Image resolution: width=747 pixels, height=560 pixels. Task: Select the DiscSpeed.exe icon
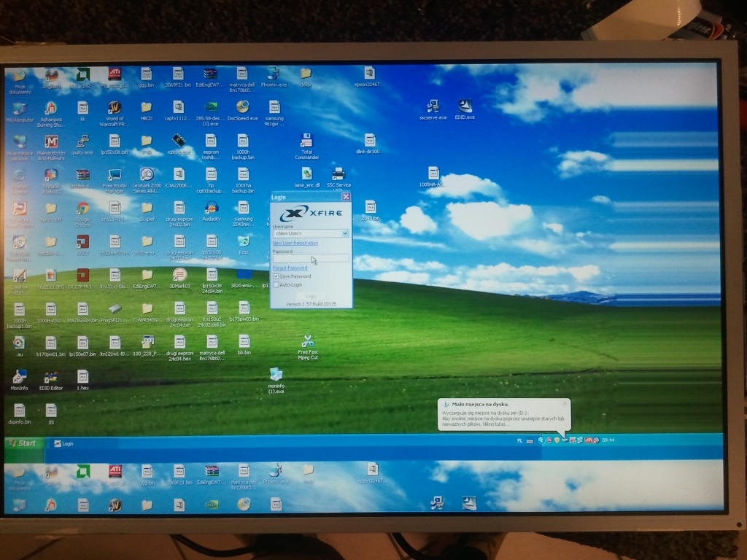242,111
